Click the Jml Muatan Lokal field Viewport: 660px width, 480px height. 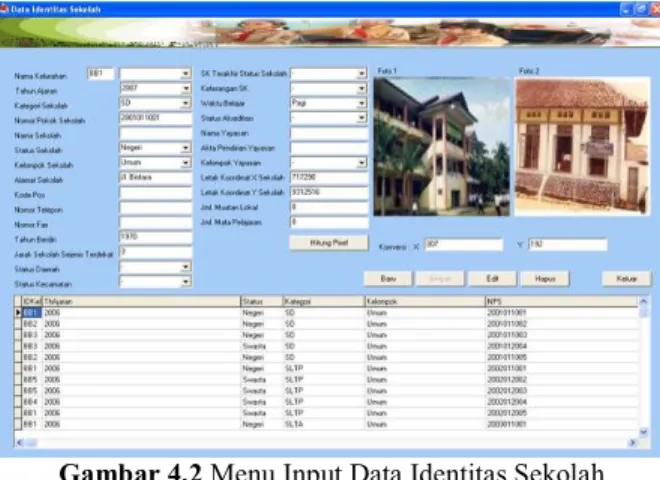click(x=329, y=208)
